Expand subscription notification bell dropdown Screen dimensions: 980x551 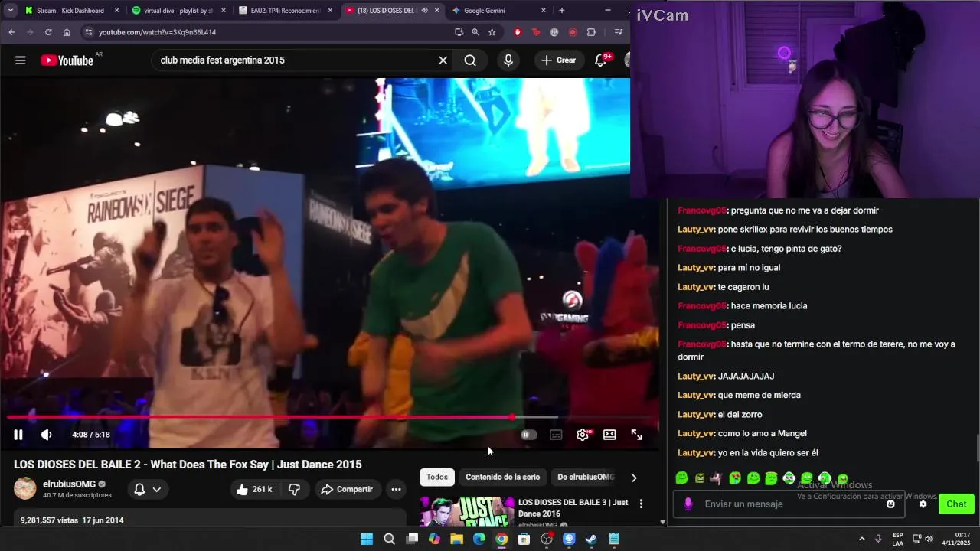click(148, 490)
